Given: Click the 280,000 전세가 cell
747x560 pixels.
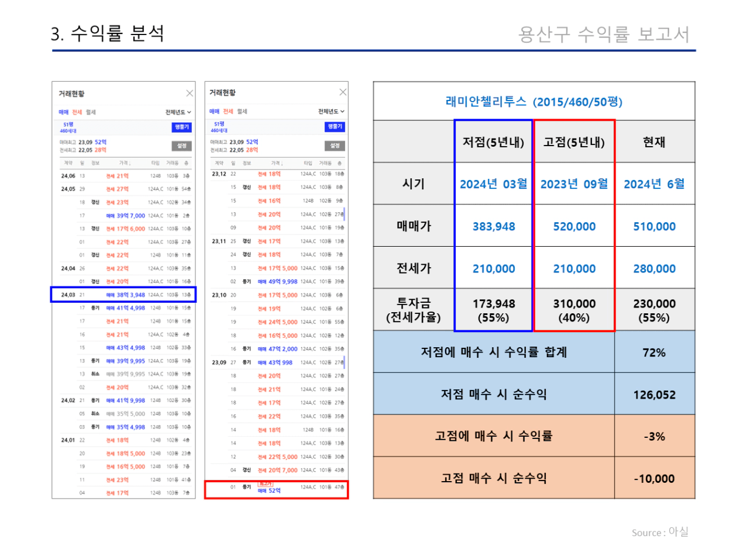Looking at the screenshot, I should click(655, 269).
